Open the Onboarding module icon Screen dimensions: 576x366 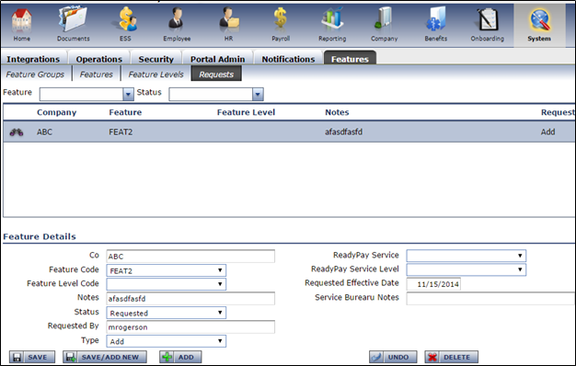tap(487, 25)
